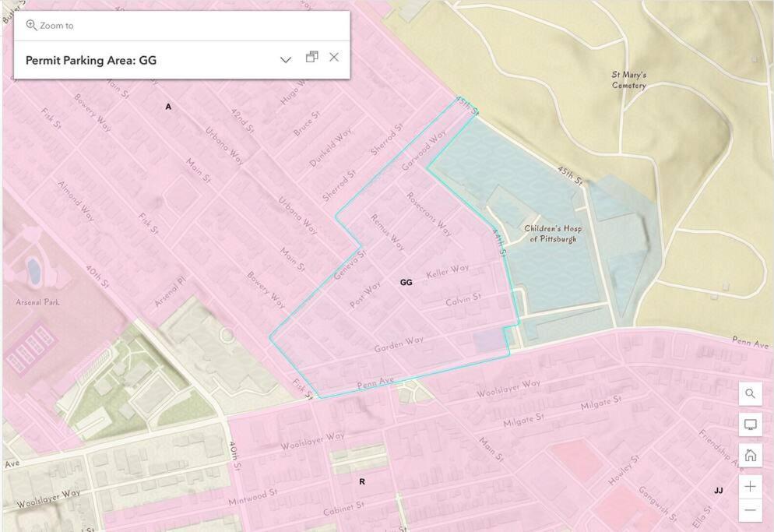Click the Post Way street label

coord(364,295)
